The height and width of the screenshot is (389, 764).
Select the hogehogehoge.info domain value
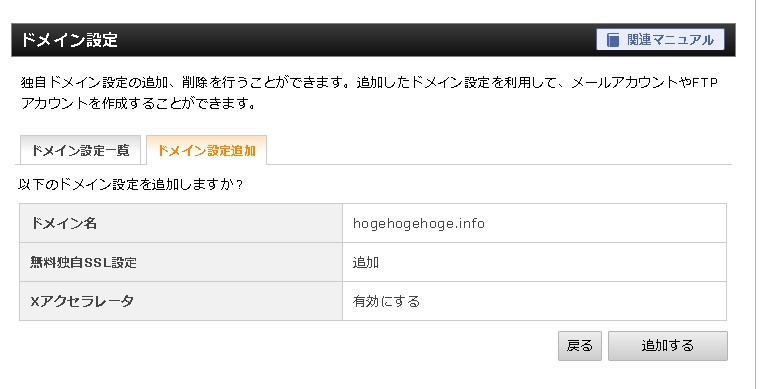coord(419,223)
